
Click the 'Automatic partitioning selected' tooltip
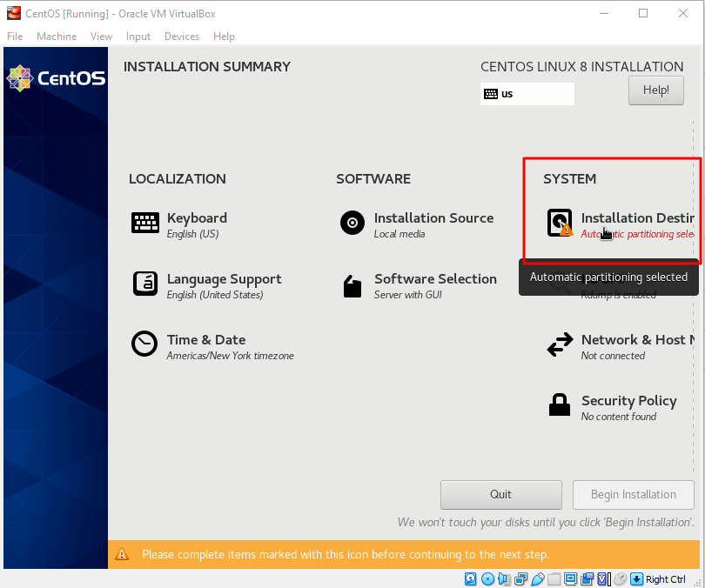608,277
